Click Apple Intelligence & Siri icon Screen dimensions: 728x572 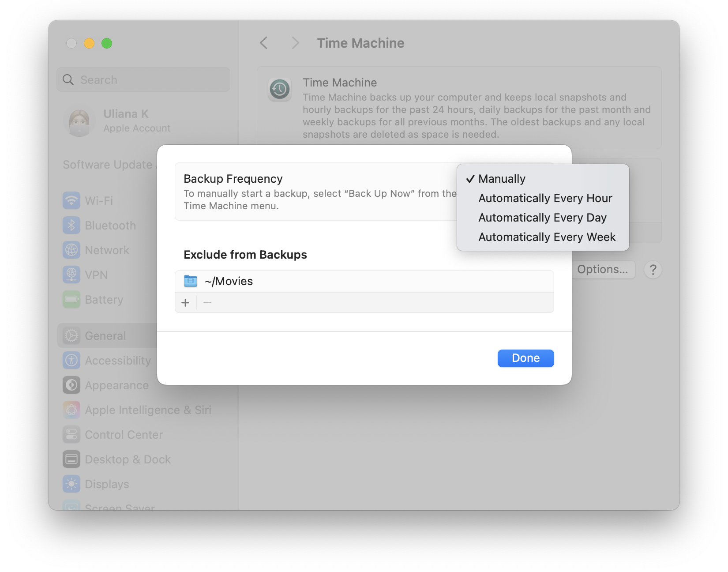(x=71, y=410)
